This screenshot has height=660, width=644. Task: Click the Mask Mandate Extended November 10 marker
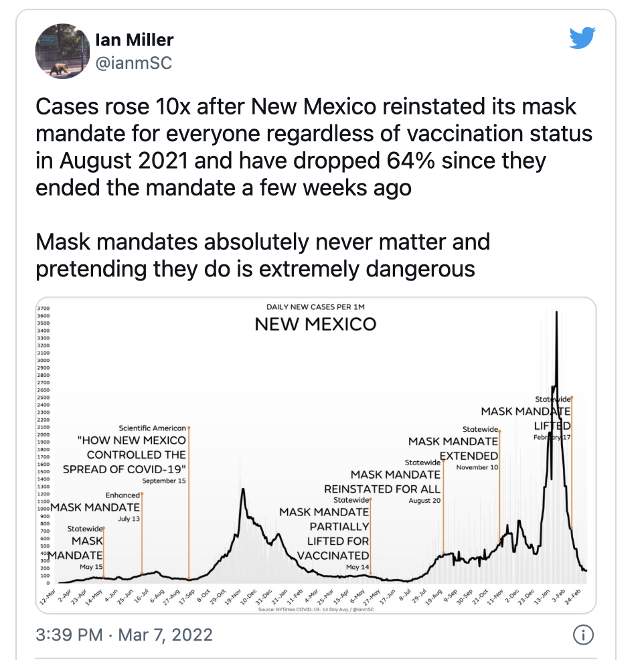click(x=454, y=448)
